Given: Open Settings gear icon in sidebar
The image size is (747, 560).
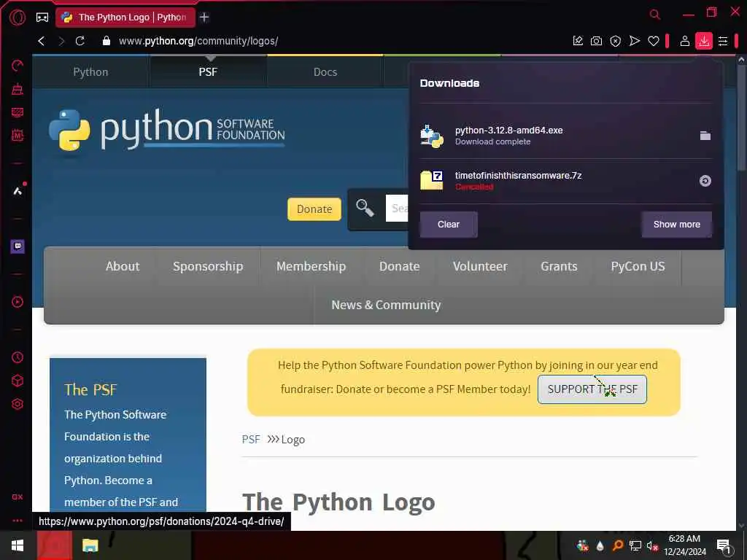Looking at the screenshot, I should [18, 404].
